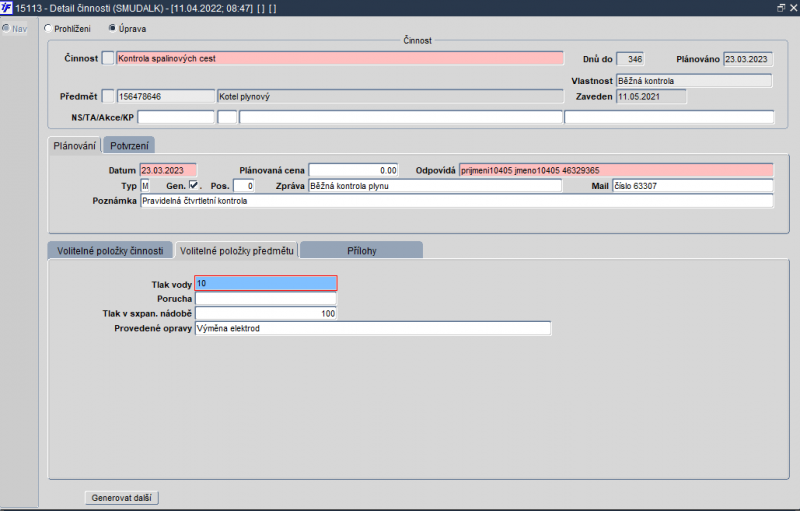Switch to the Potvrzení tab
800x511 pixels.
129,146
